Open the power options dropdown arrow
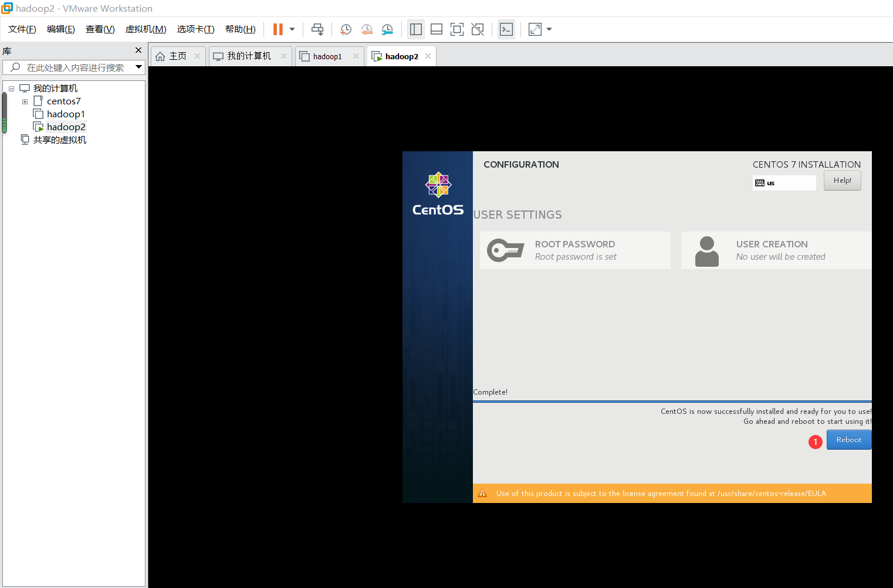 point(292,29)
